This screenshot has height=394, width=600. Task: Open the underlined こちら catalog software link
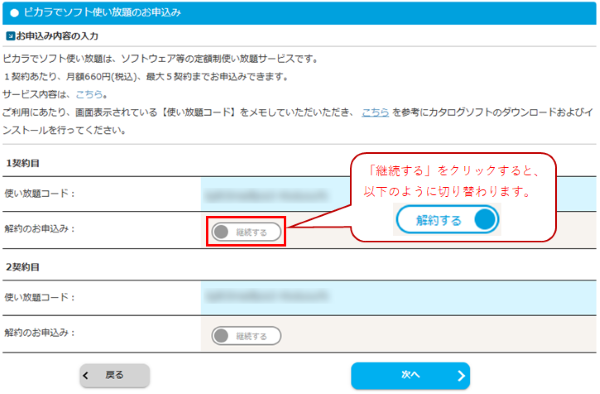(x=375, y=112)
